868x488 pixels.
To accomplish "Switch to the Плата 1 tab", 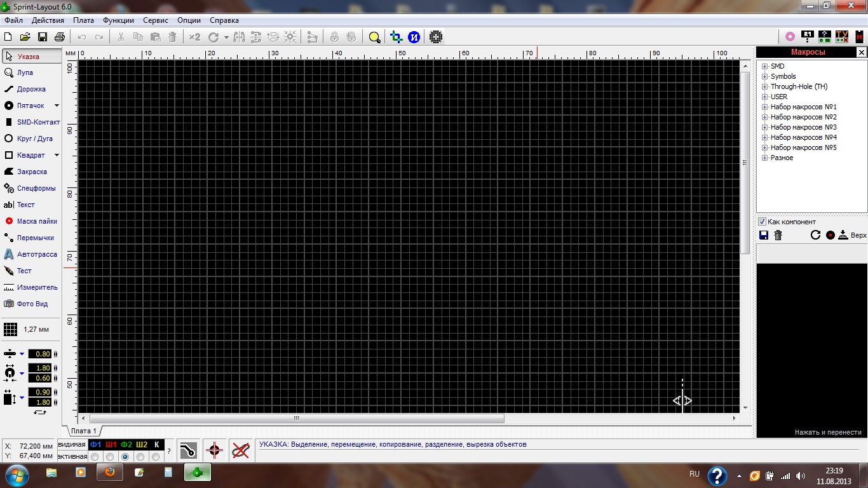I will tap(83, 431).
